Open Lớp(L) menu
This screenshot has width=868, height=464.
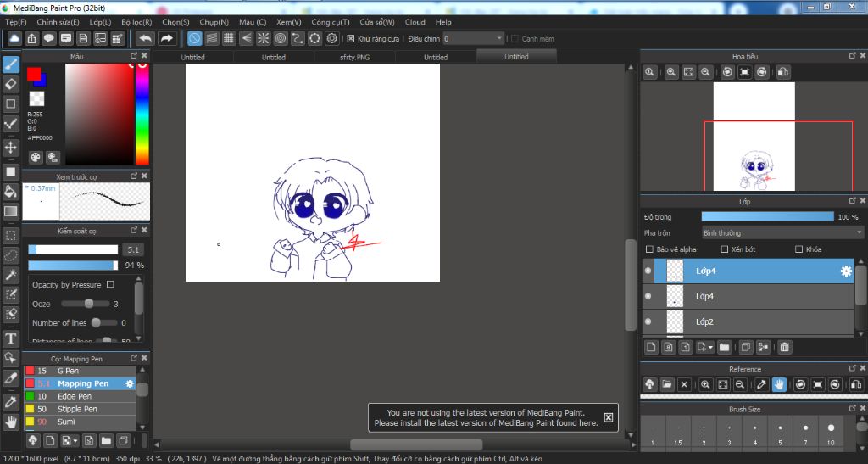coord(100,22)
